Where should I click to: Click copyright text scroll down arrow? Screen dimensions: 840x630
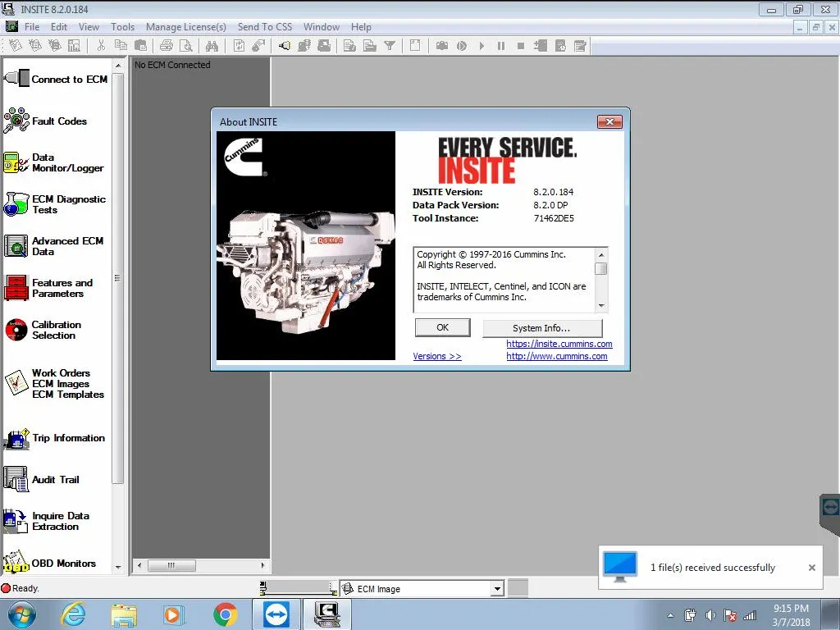601,306
